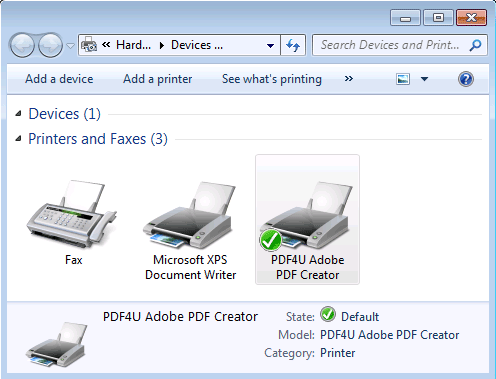
Task: Open recent pages dropdown beside Forward arrow
Action: pyautogui.click(x=70, y=45)
